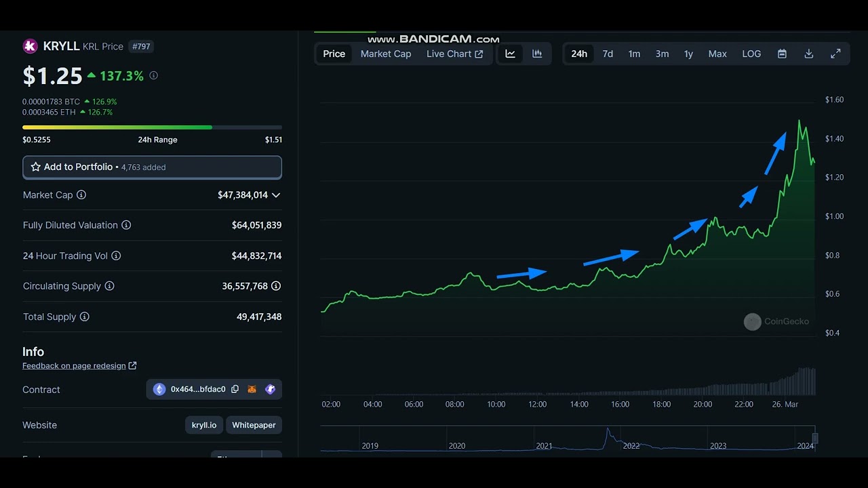868x488 pixels.
Task: Click the MetaMask fox icon
Action: point(252,389)
